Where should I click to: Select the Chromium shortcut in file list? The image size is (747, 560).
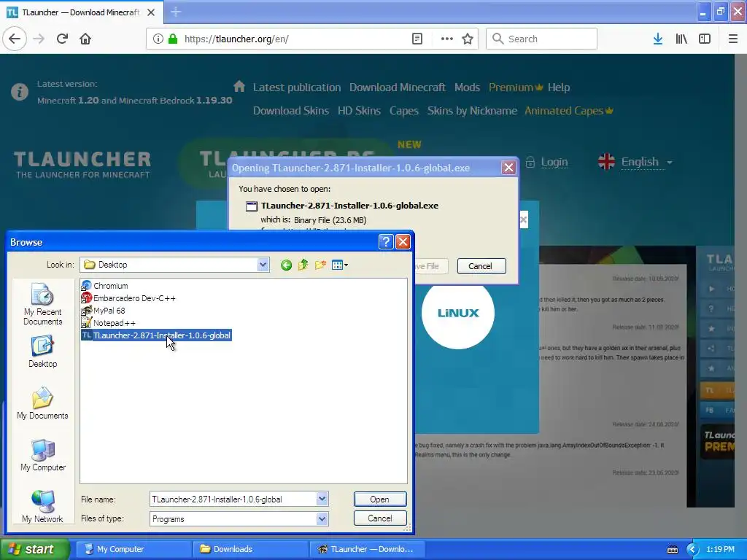click(105, 286)
